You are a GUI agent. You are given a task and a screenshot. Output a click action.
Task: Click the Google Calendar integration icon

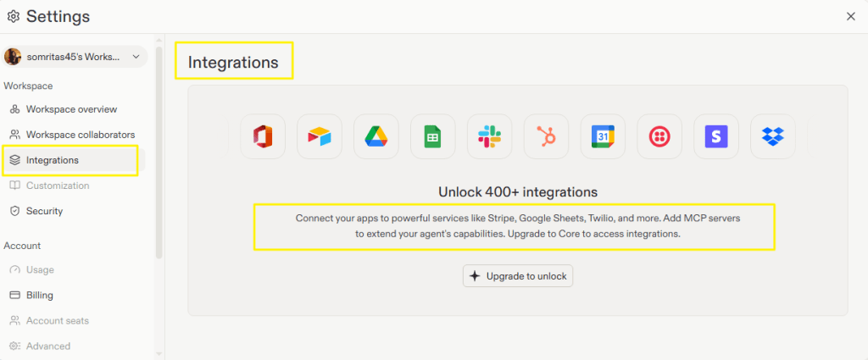point(603,136)
